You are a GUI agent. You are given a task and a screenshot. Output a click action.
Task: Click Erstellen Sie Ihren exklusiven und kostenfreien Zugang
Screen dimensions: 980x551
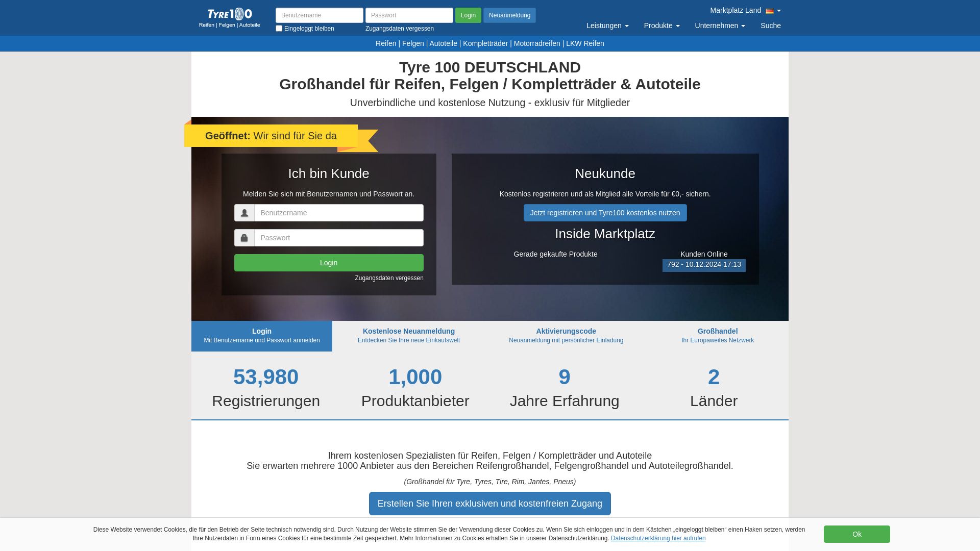pos(490,504)
